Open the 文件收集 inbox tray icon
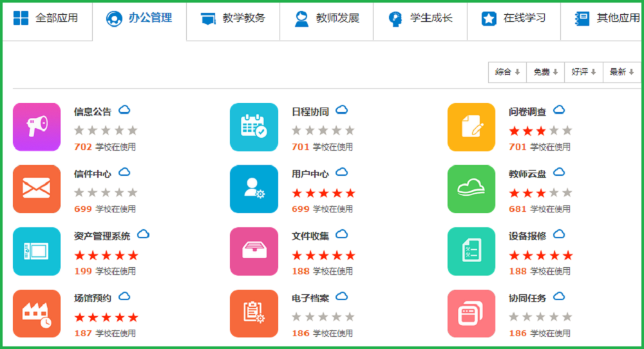Screen dimensions: 644x349 coord(254,251)
